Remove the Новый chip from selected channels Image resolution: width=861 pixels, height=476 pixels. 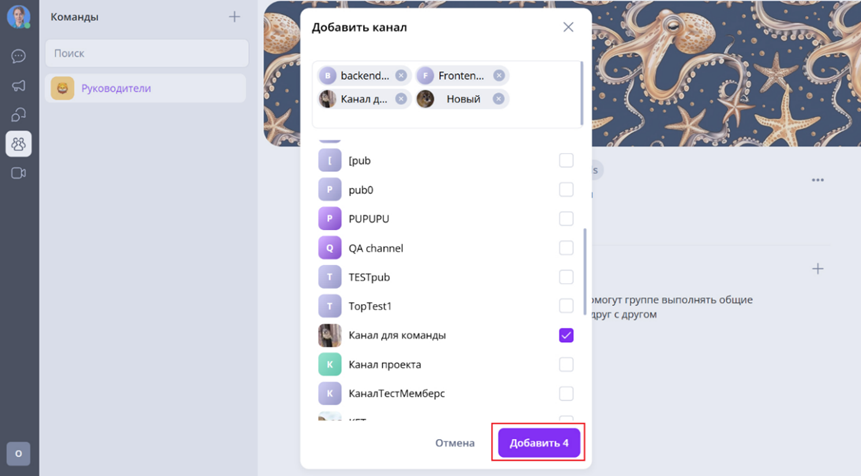(x=499, y=99)
